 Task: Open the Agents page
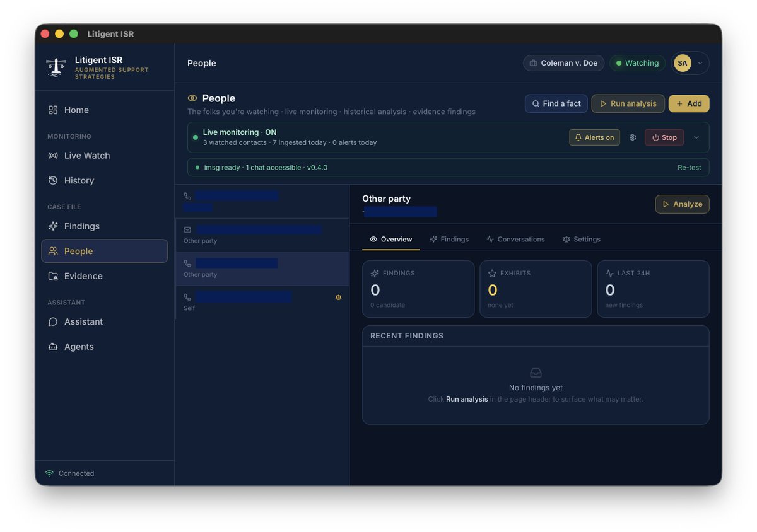105,347
